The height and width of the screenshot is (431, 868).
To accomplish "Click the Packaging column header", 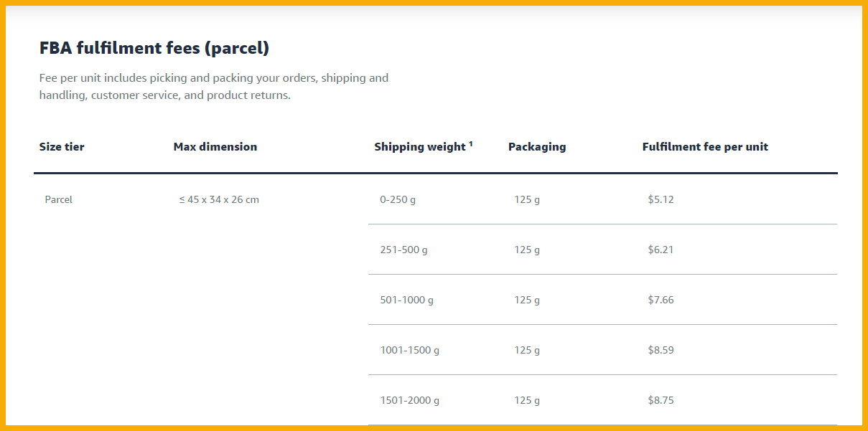I will coord(536,147).
